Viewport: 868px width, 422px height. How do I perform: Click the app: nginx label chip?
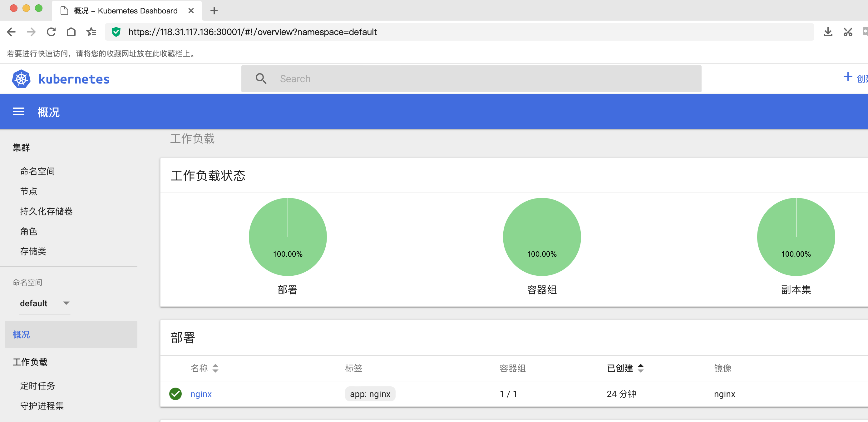[x=370, y=394]
